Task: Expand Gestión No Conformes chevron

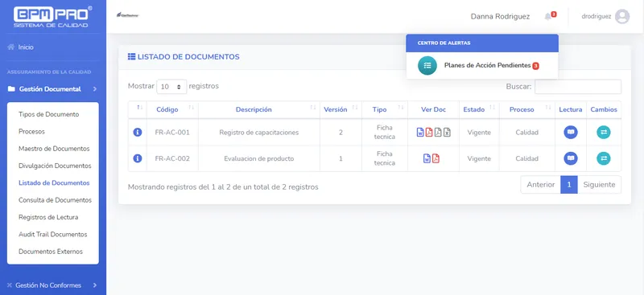Action: (x=95, y=285)
